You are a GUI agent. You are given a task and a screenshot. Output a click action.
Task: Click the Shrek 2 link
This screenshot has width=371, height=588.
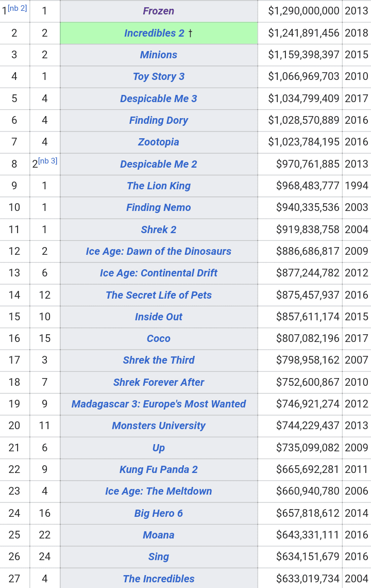pyautogui.click(x=159, y=230)
